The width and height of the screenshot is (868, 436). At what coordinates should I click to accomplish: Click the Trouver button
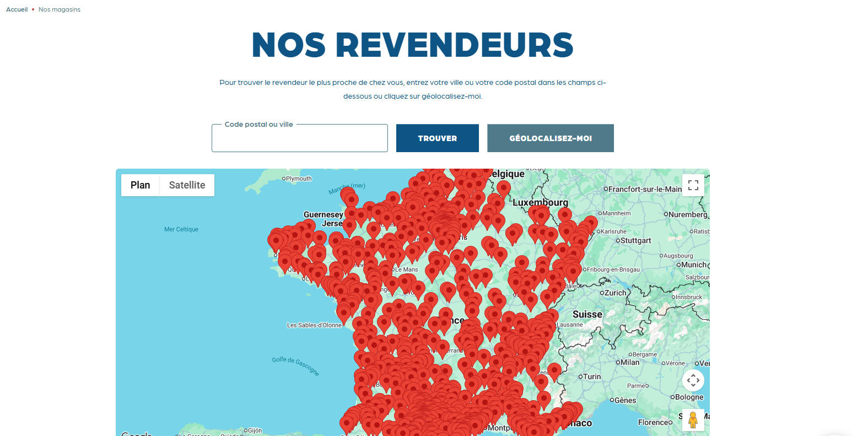[438, 138]
